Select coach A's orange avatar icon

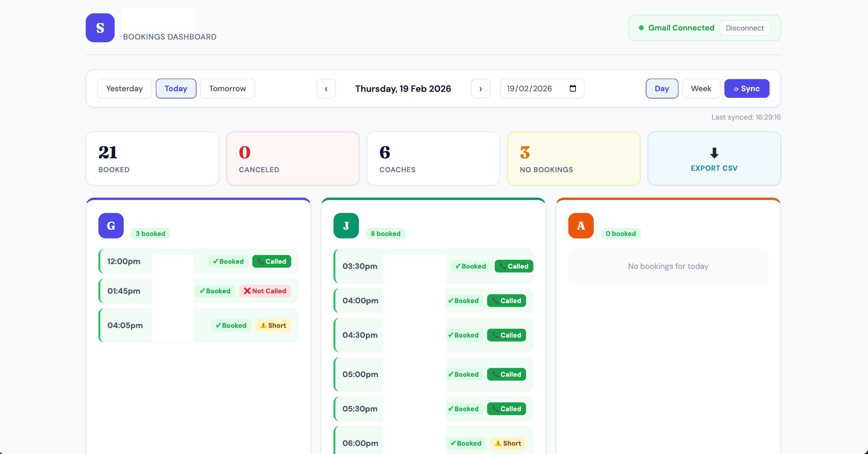[x=581, y=225]
